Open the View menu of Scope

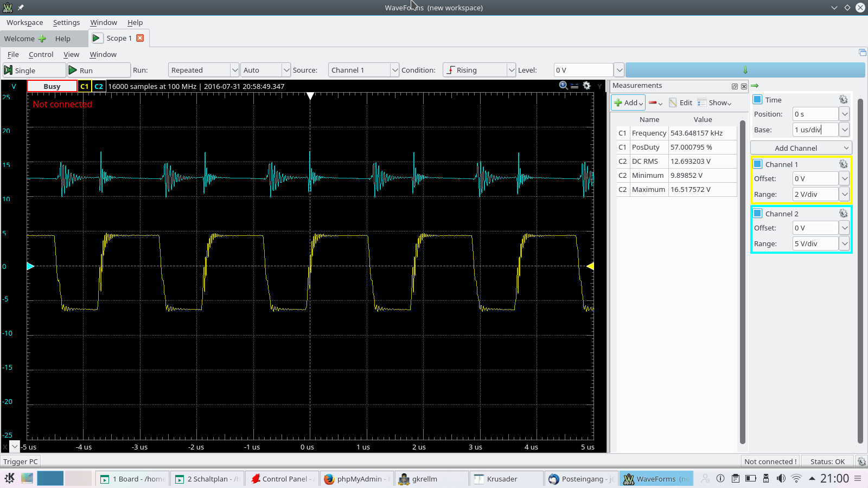pyautogui.click(x=71, y=54)
